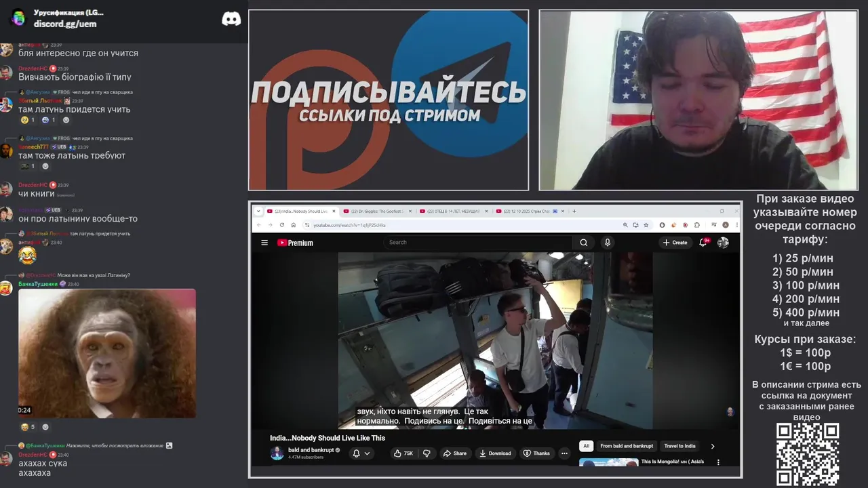Screen dimensions: 868x488
Task: Open the browser extensions puzzle icon
Action: 696,225
